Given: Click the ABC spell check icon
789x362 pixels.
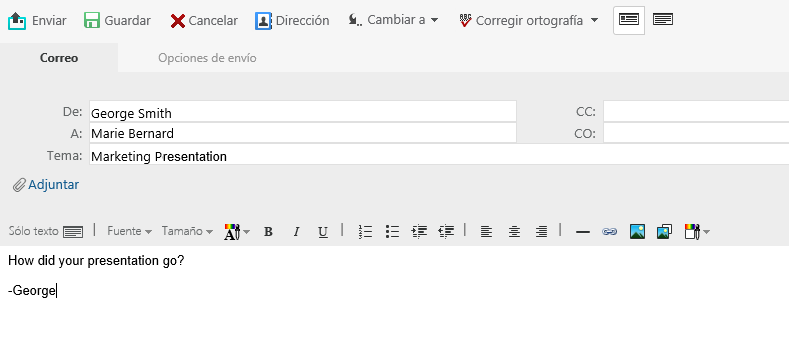Looking at the screenshot, I should tap(465, 21).
